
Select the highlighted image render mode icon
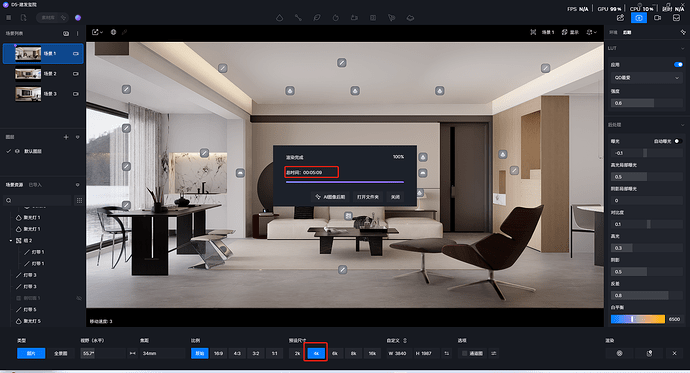(639, 18)
